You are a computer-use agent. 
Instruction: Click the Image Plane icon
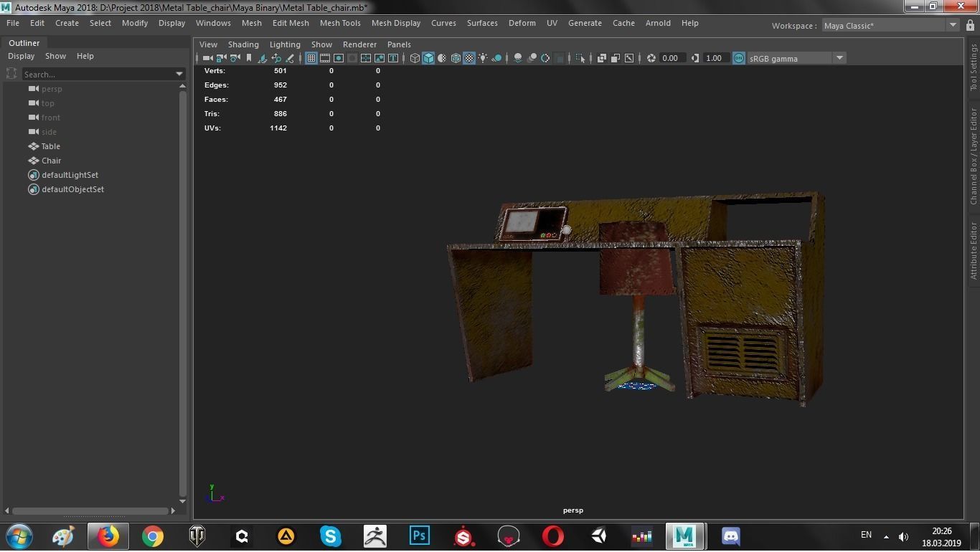coord(263,58)
